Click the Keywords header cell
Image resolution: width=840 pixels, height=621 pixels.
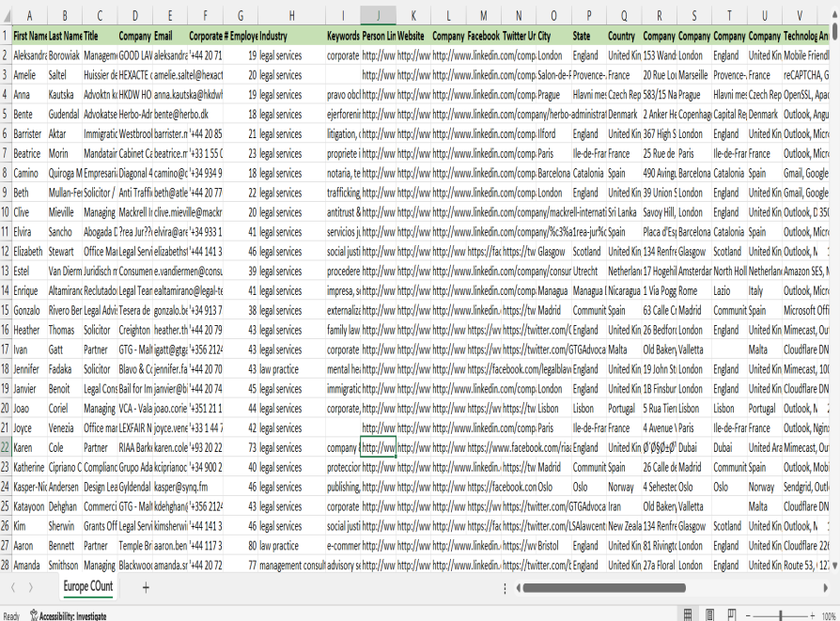(343, 36)
